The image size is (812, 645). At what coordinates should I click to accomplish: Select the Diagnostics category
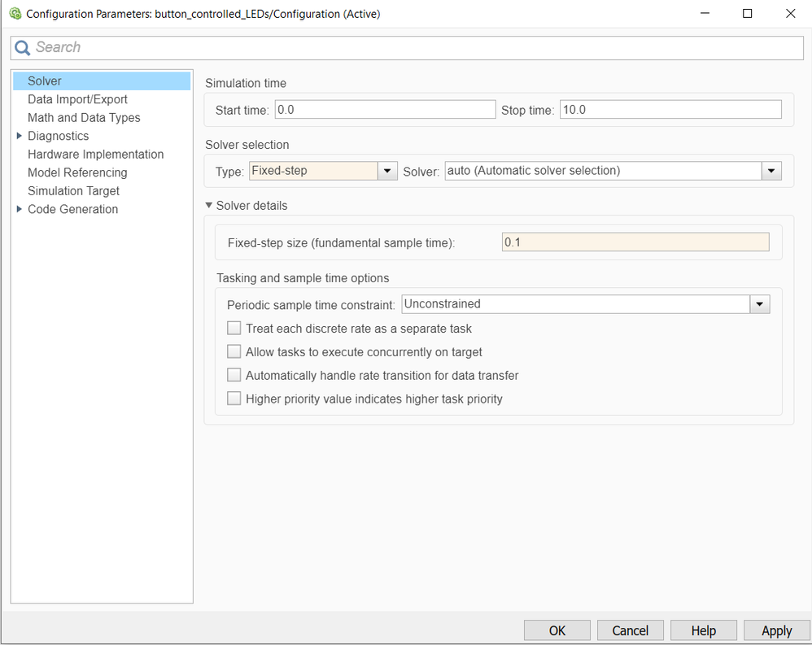click(x=58, y=136)
